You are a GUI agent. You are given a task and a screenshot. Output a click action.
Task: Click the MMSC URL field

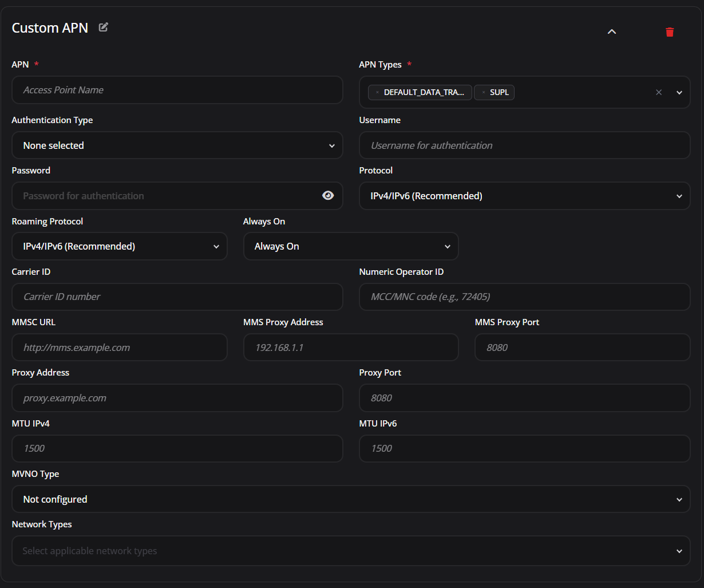tap(120, 348)
